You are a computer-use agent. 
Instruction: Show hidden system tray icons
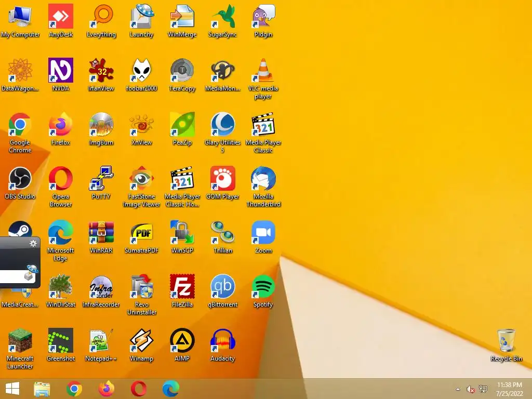click(x=458, y=389)
